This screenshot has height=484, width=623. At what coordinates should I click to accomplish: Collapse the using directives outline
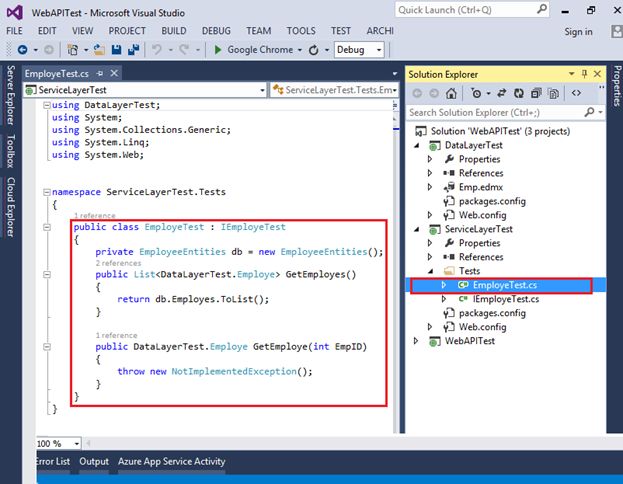coord(47,105)
